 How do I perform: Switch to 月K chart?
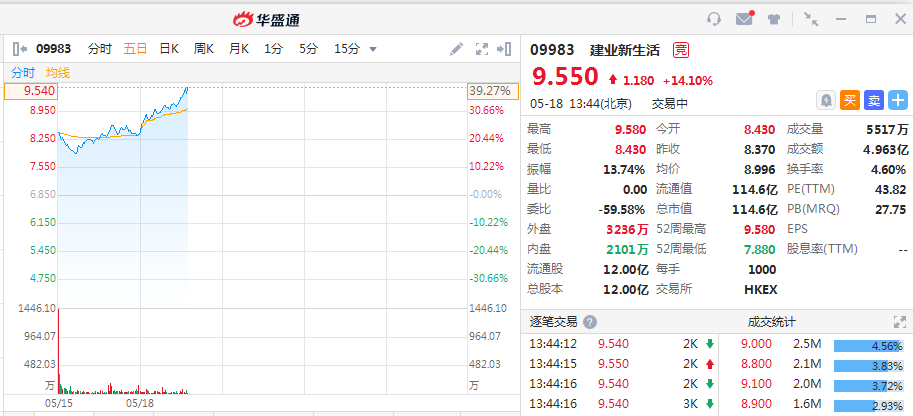pos(239,49)
